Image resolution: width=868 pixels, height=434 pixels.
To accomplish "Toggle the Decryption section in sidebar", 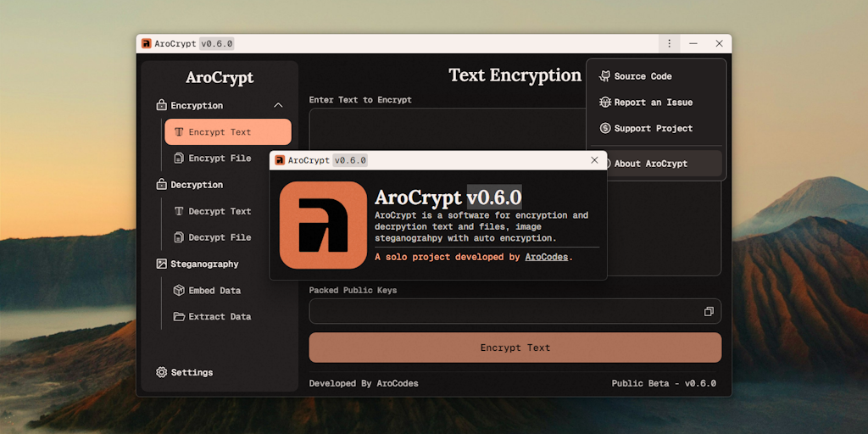I will pos(197,185).
